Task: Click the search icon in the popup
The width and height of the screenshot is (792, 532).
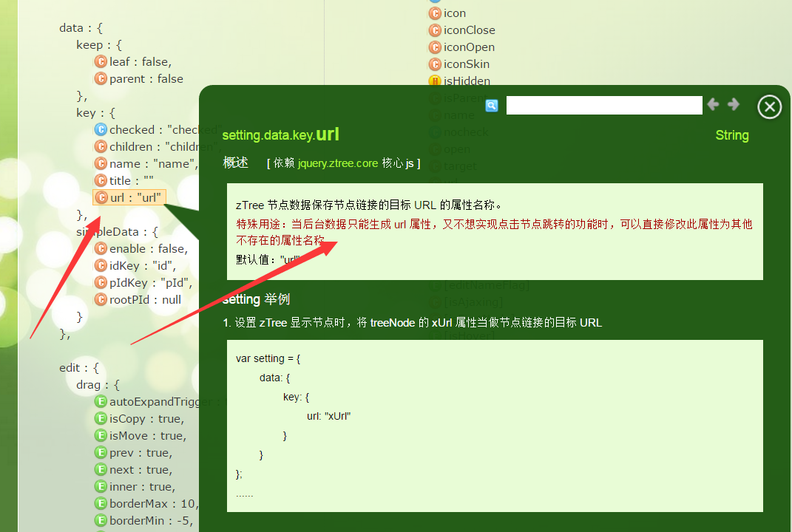Action: (492, 106)
